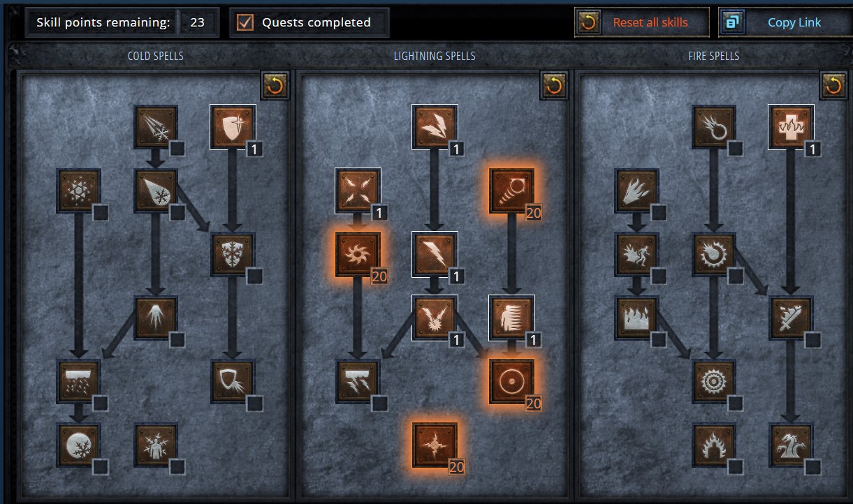Image resolution: width=853 pixels, height=504 pixels.
Task: Select the Warmth skill with cross and flames
Action: point(791,127)
